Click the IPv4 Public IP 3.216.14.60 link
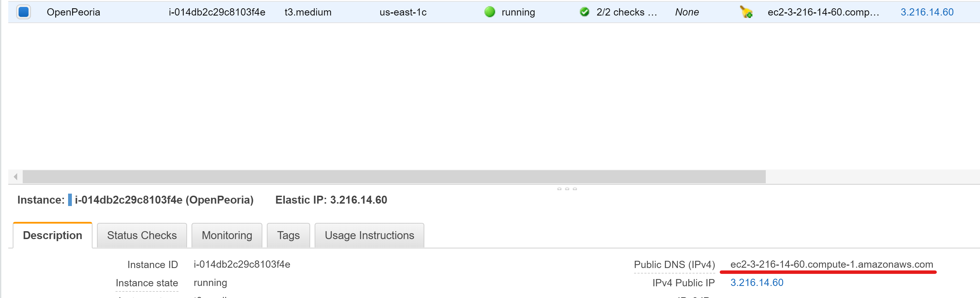The image size is (980, 298). coord(757,282)
